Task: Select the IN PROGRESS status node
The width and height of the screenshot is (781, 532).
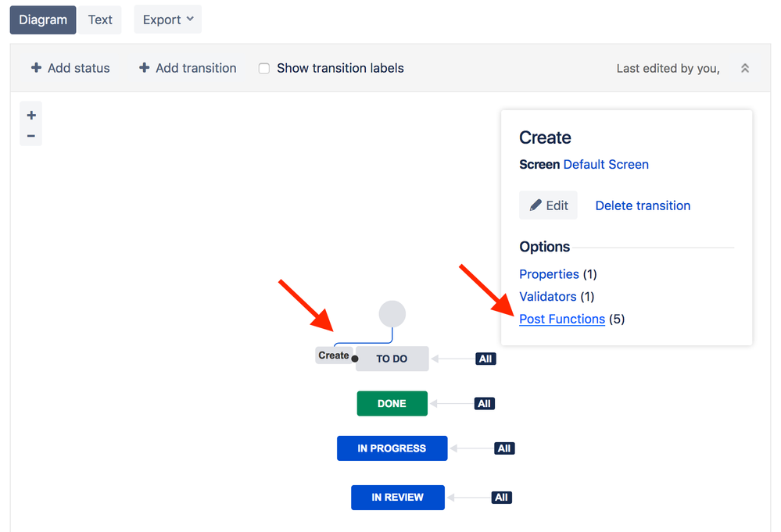Action: pos(392,448)
